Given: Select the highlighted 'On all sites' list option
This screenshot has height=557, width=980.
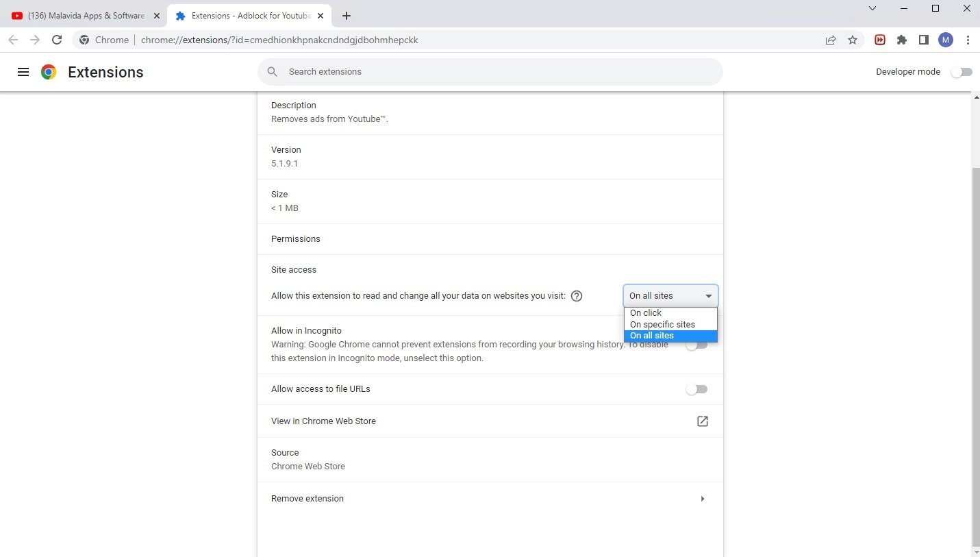Looking at the screenshot, I should pos(670,336).
